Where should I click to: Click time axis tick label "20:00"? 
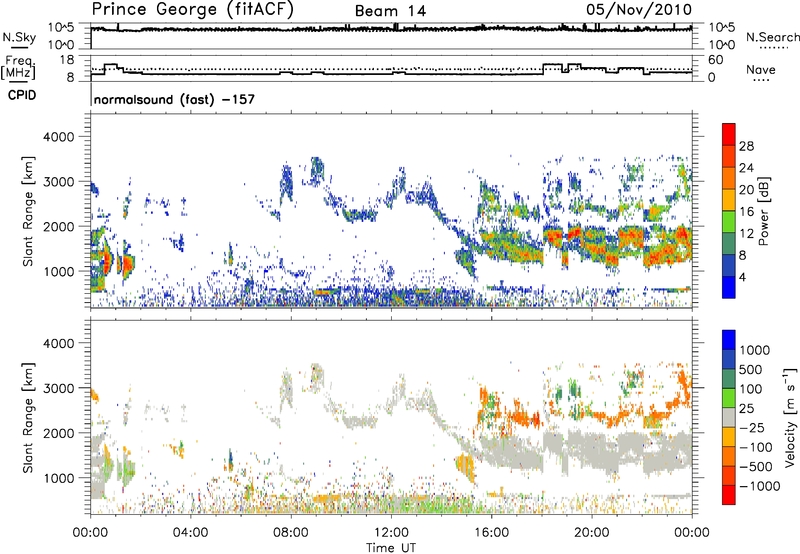[592, 533]
